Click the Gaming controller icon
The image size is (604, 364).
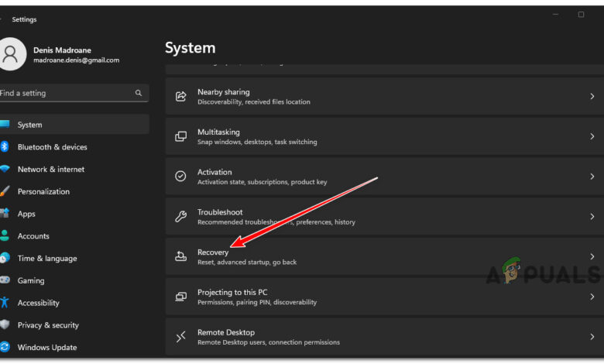pyautogui.click(x=5, y=280)
